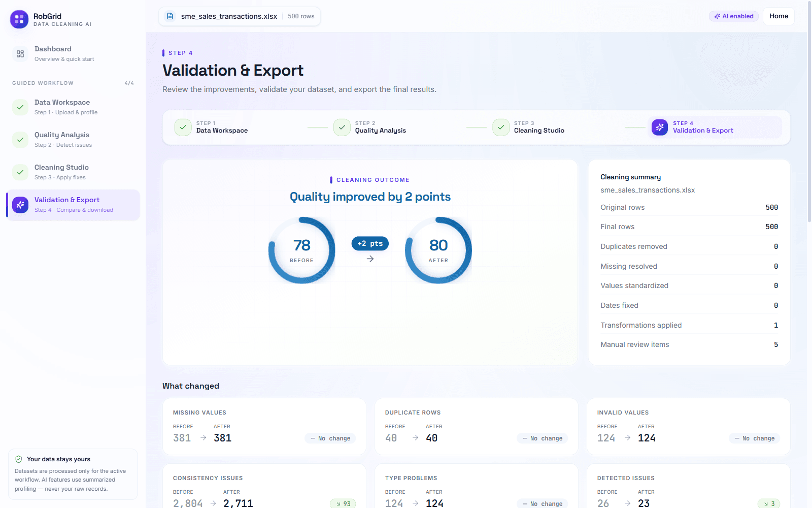This screenshot has width=812, height=508.
Task: Select Step 4 Validation & Export in stepper
Action: (x=715, y=128)
